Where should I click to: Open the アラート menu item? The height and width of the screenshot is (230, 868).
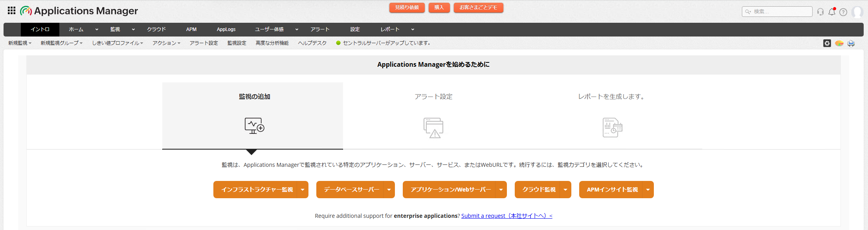click(x=320, y=29)
